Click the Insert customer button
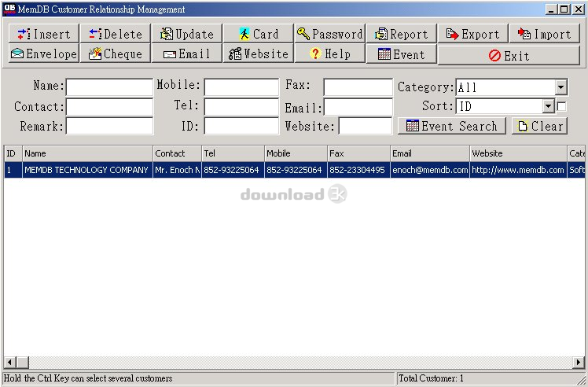Image resolution: width=588 pixels, height=387 pixels. pyautogui.click(x=44, y=34)
